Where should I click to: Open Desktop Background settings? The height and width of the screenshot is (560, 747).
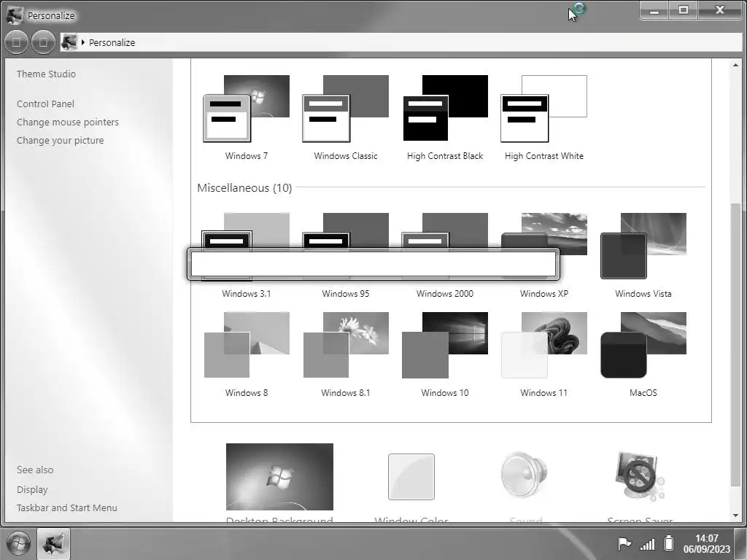tap(279, 477)
